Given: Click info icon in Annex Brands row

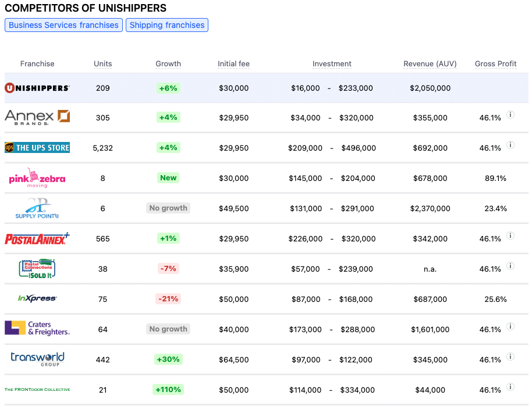Looking at the screenshot, I should click(x=510, y=115).
